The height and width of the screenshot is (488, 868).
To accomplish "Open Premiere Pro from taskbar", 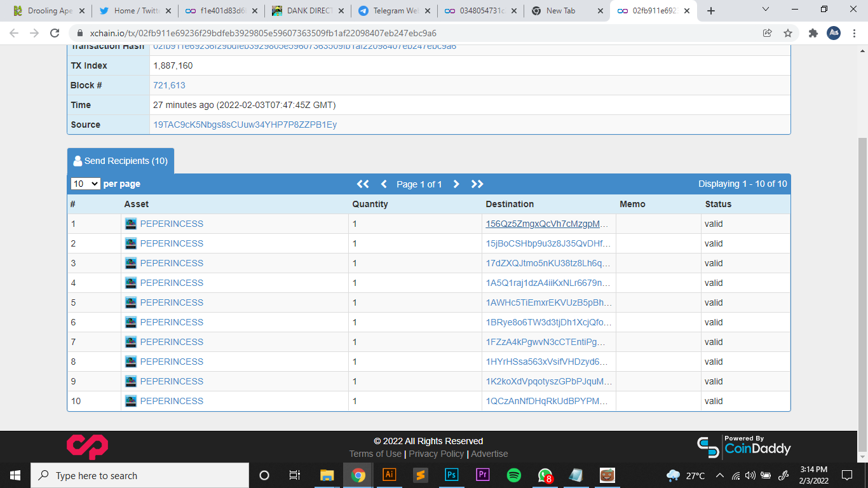I will (483, 475).
